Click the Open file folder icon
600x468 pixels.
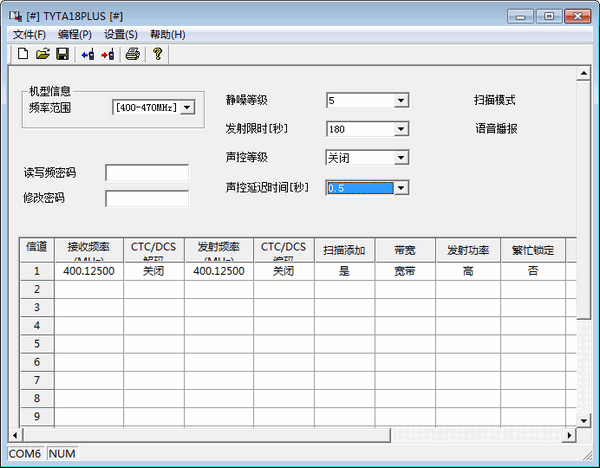[x=43, y=54]
